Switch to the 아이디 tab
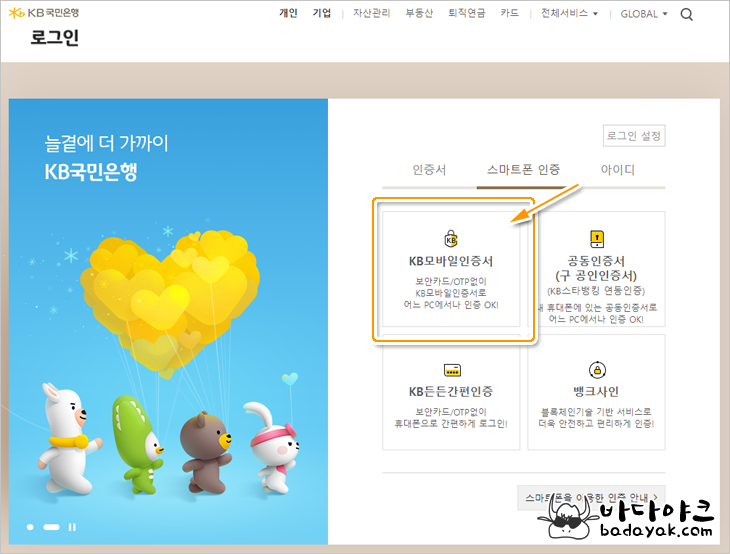This screenshot has height=554, width=730. tap(618, 170)
